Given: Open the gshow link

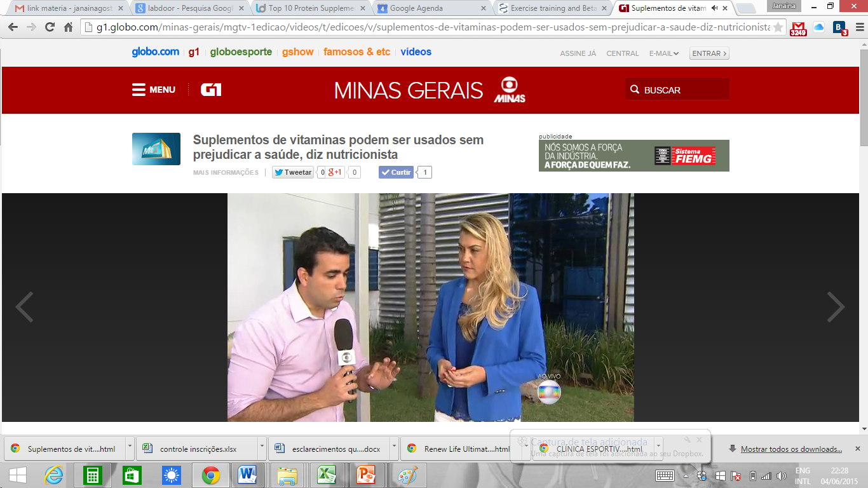Looking at the screenshot, I should point(298,52).
